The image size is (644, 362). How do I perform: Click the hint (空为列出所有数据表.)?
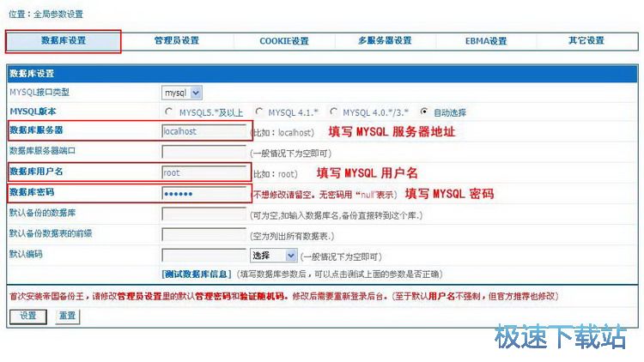tap(292, 236)
